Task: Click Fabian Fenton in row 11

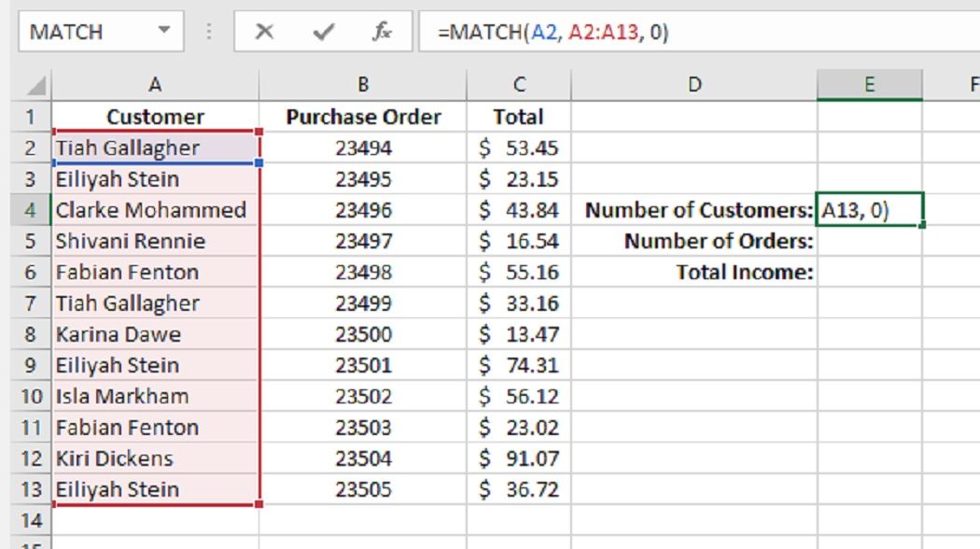Action: click(x=155, y=428)
